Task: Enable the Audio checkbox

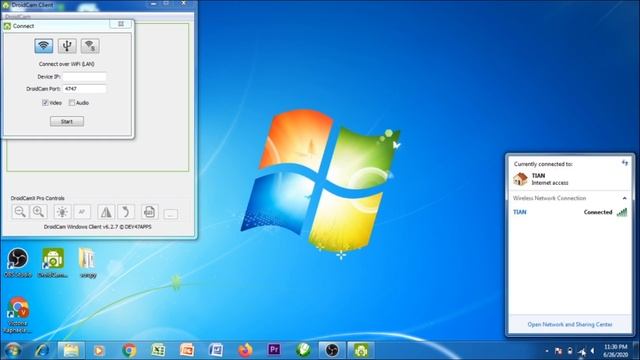Action: pos(72,103)
